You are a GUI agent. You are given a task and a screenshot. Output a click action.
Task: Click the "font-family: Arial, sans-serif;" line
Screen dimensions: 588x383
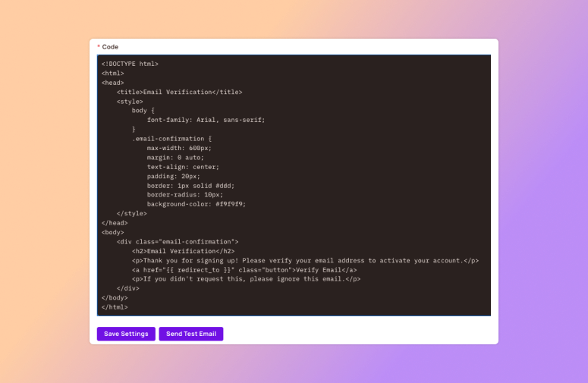pyautogui.click(x=206, y=120)
